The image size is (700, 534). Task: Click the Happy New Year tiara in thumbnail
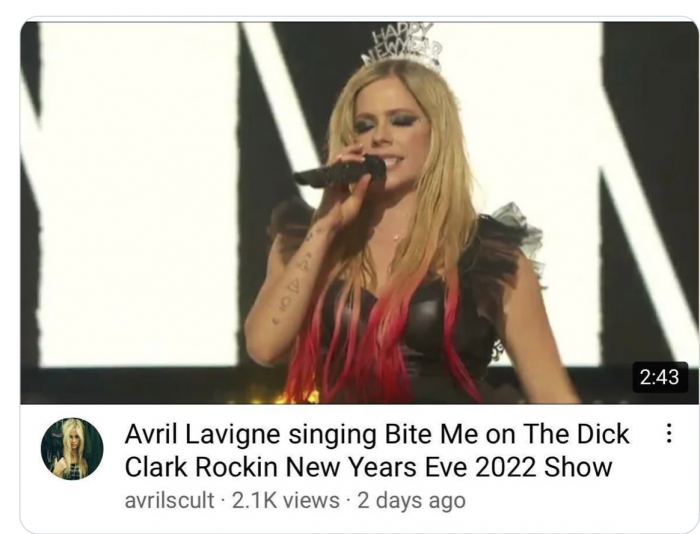coord(402,45)
